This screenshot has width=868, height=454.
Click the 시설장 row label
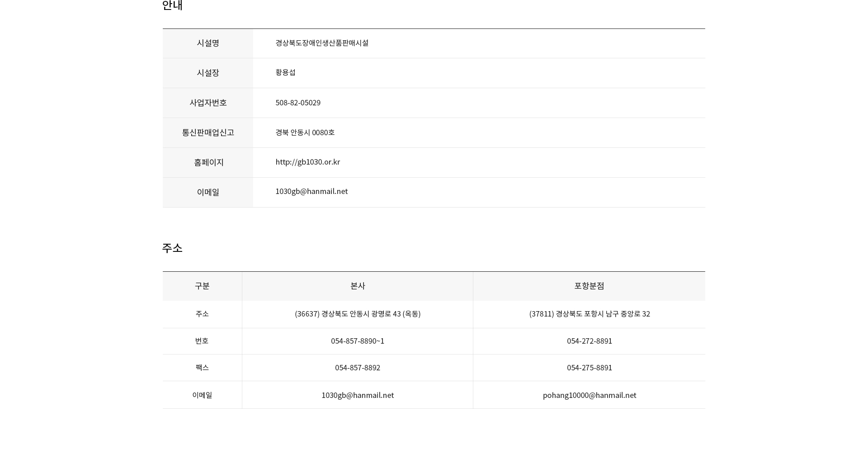click(x=208, y=73)
